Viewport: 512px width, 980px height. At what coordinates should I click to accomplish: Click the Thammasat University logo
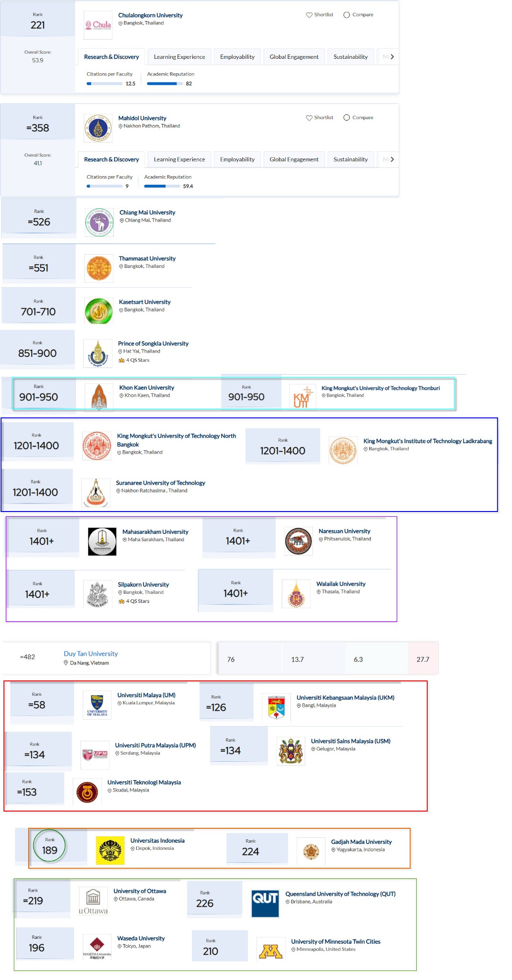(x=99, y=268)
